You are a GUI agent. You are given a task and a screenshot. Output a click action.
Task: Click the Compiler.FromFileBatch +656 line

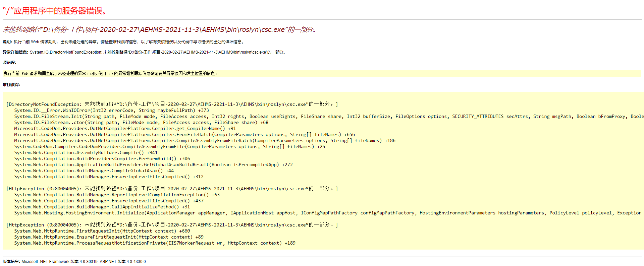(x=184, y=134)
